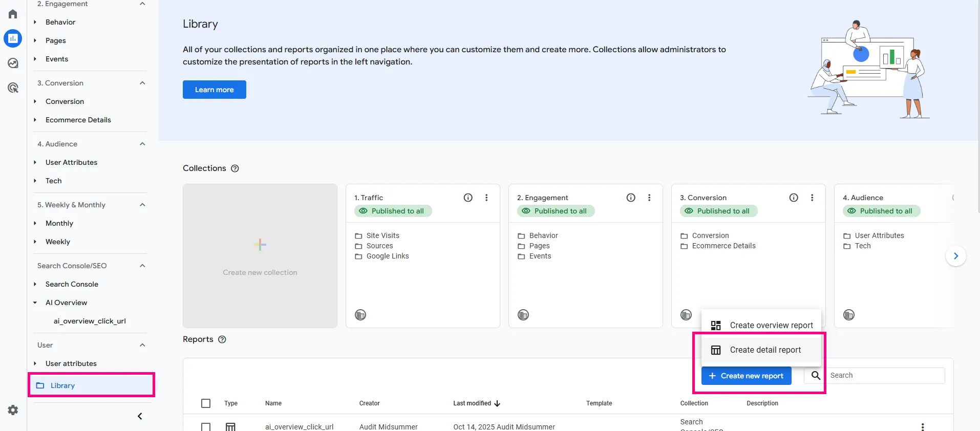Show info for the 1. Traffic collection

[468, 198]
